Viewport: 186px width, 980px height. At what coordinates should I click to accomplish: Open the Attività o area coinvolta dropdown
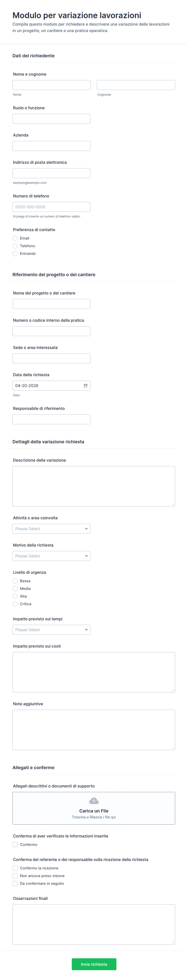pos(51,529)
